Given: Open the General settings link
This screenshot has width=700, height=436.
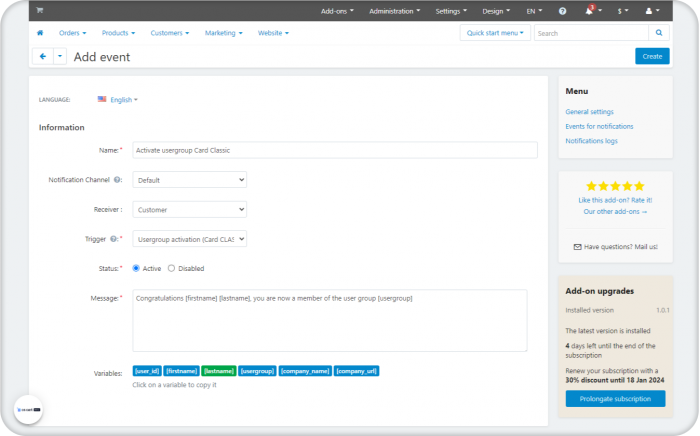Looking at the screenshot, I should (589, 112).
